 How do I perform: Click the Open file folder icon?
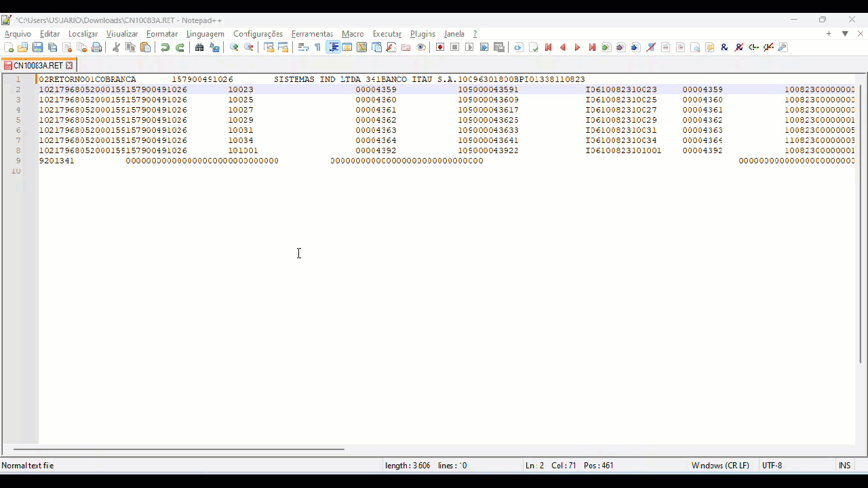pos(22,47)
